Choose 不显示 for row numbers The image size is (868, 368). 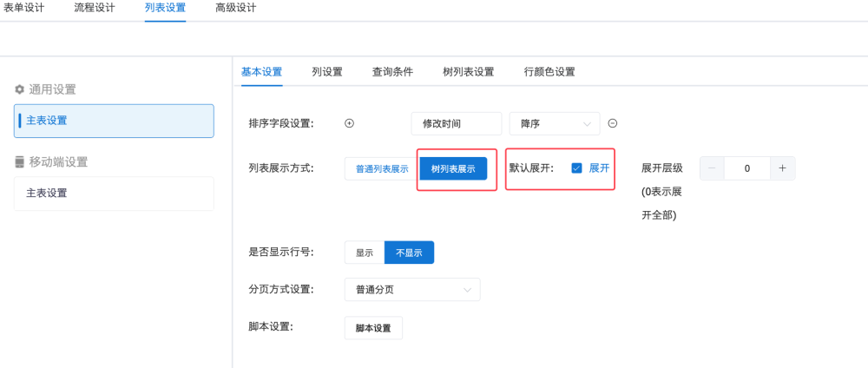tap(409, 253)
